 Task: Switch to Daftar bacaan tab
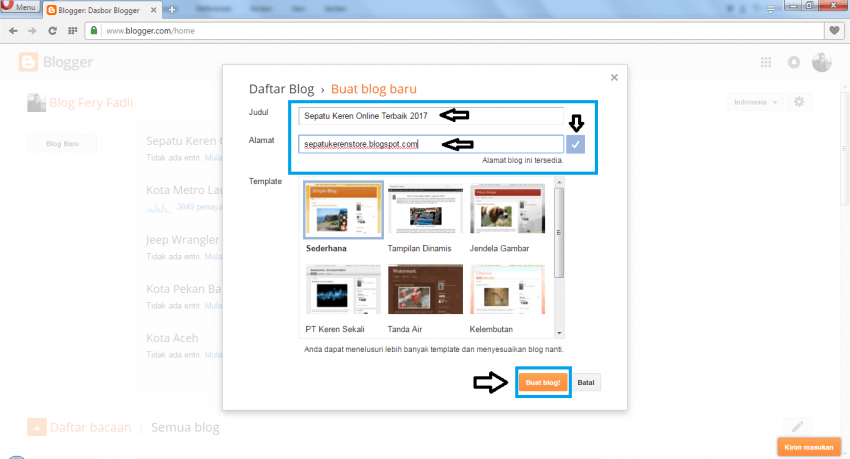(91, 428)
